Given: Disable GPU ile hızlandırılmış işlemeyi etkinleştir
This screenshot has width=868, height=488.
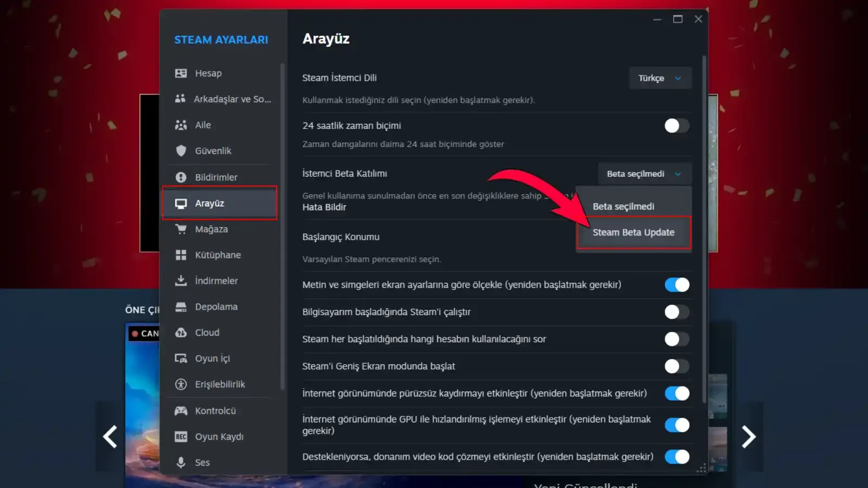Looking at the screenshot, I should point(676,426).
